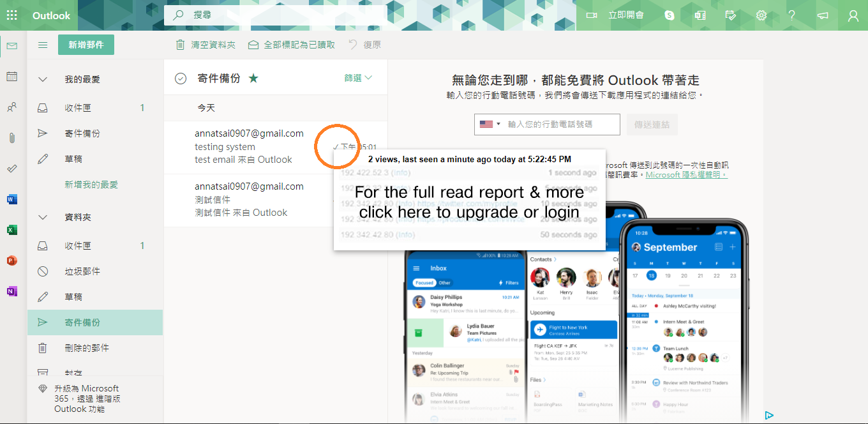Viewport: 868px width, 424px height.
Task: Click 新增我的最愛 link
Action: pyautogui.click(x=91, y=185)
